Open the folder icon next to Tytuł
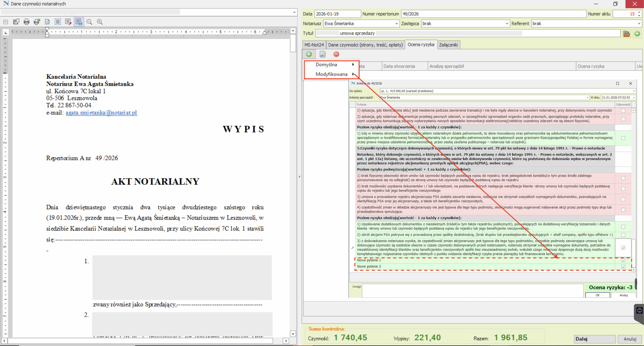 click(626, 33)
